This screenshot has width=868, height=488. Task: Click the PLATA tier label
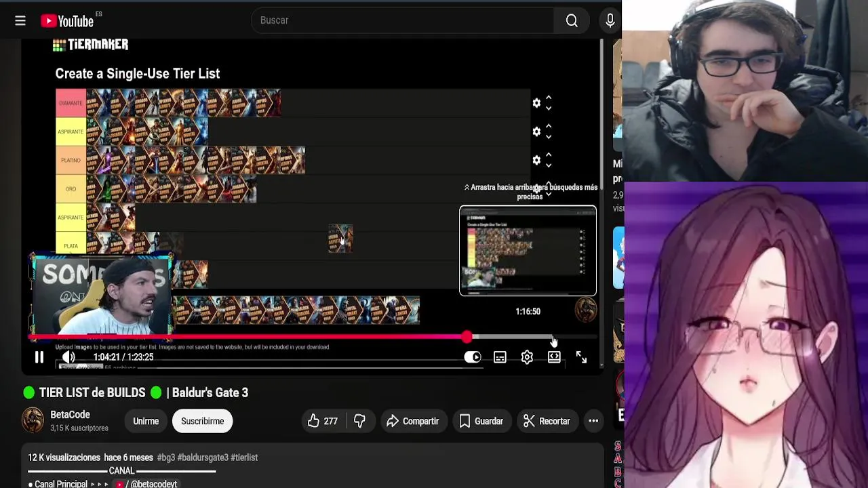(x=71, y=245)
